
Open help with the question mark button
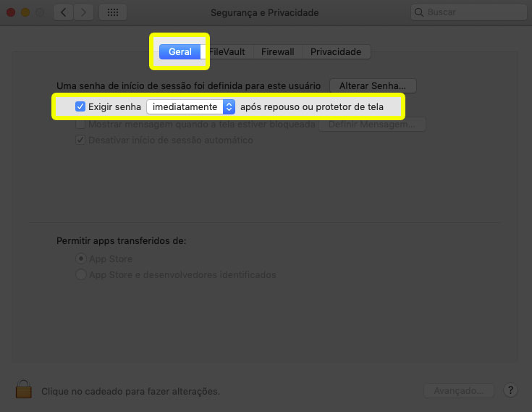[x=510, y=390]
